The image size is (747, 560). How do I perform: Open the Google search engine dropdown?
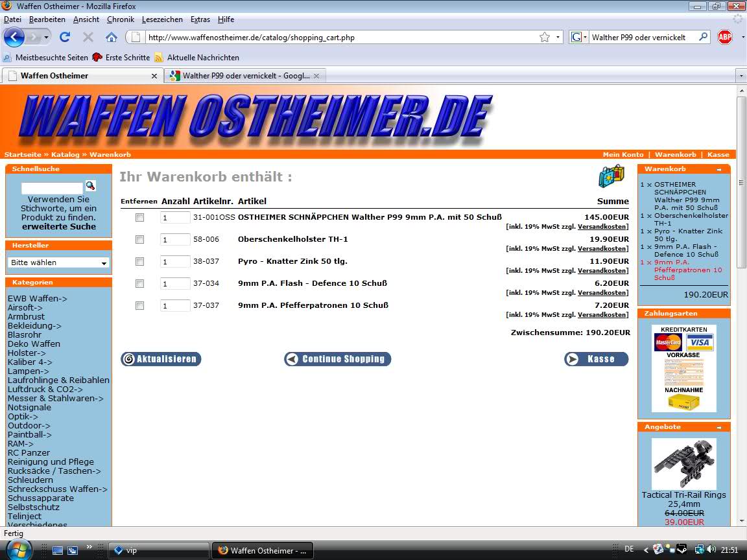pyautogui.click(x=579, y=37)
